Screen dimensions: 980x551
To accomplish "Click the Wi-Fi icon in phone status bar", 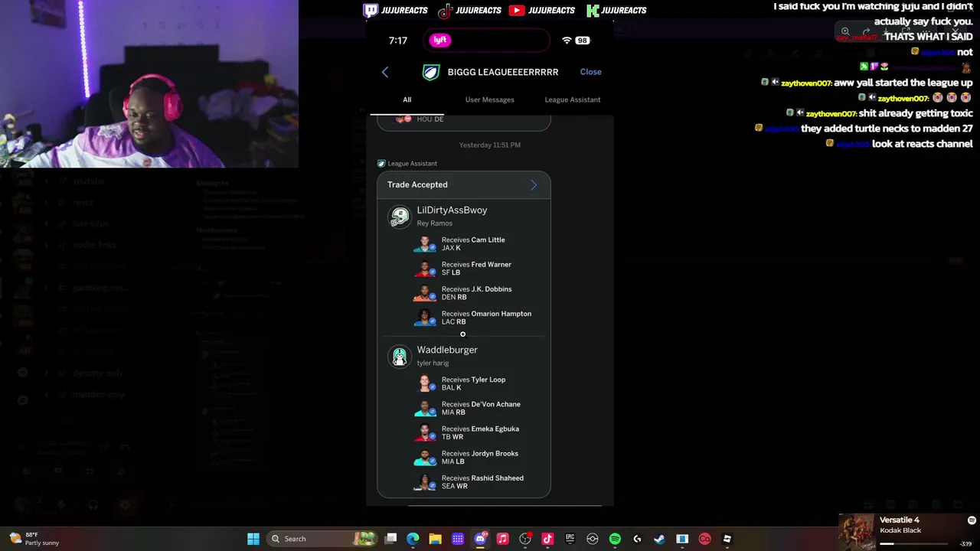I will coord(567,41).
